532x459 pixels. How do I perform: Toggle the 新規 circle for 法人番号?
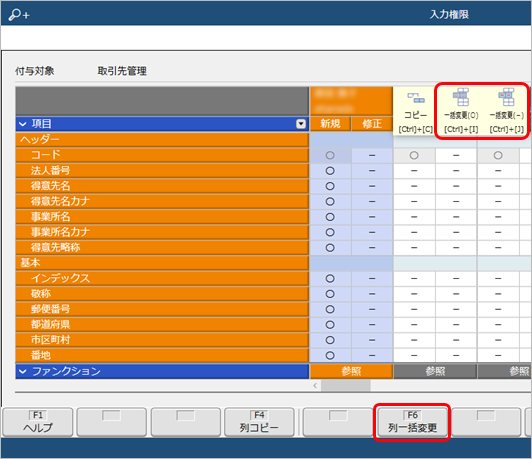click(x=330, y=171)
